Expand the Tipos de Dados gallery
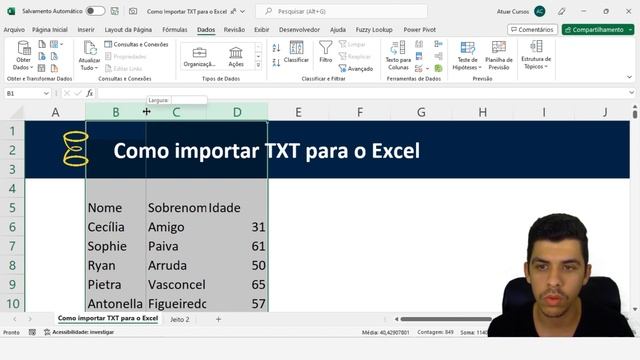This screenshot has height=360, width=640. (x=258, y=65)
